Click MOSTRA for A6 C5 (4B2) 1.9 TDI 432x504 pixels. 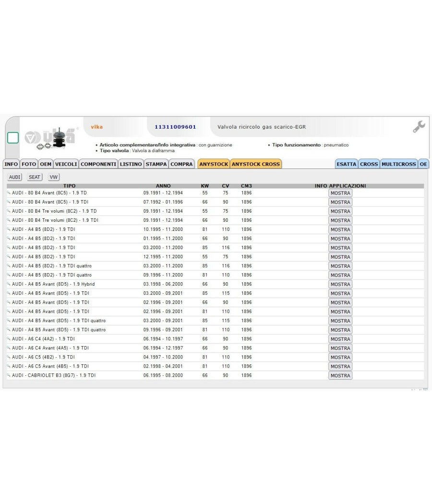click(340, 357)
